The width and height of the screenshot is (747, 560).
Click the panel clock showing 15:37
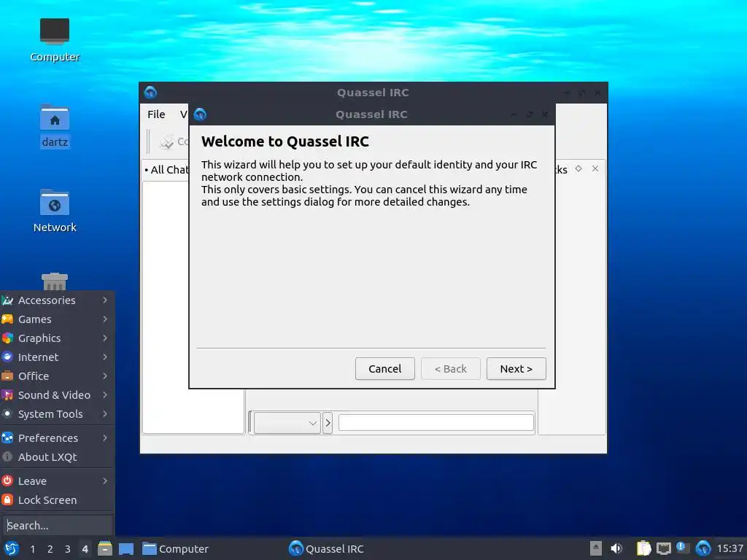pos(729,548)
